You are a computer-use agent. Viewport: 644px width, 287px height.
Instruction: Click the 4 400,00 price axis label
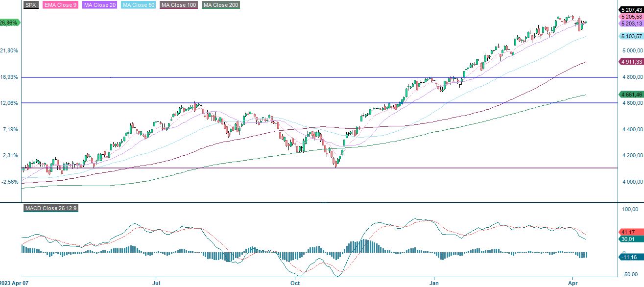click(x=632, y=130)
